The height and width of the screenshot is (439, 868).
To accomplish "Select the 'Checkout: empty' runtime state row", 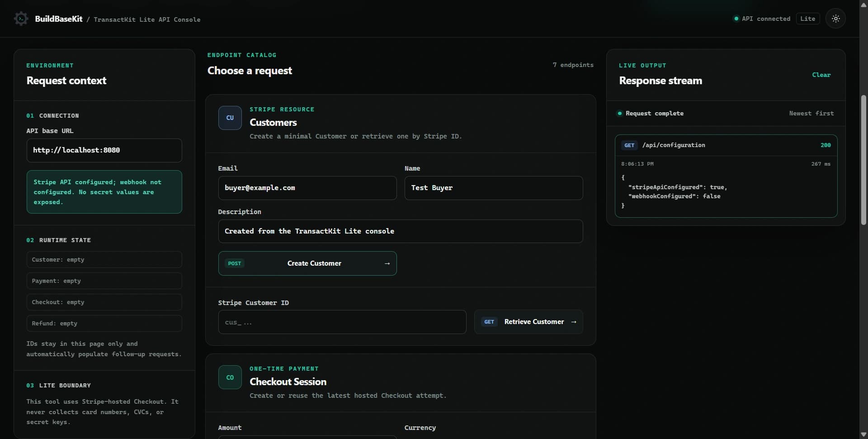I will click(104, 302).
